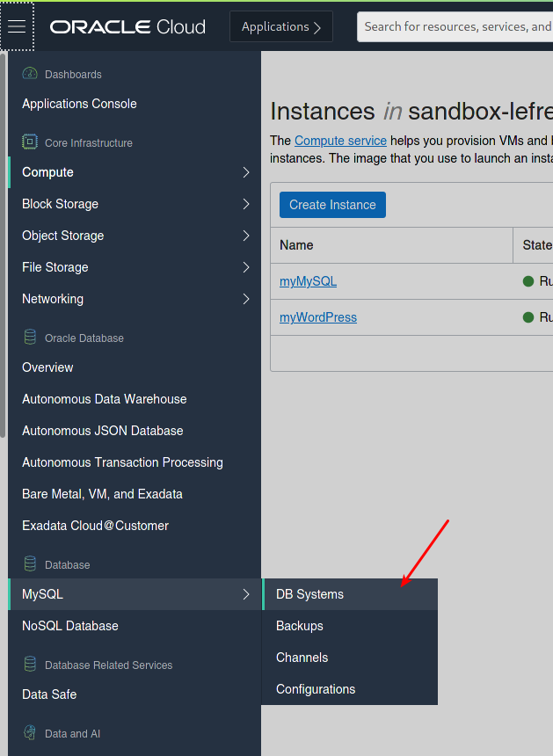Click the Dashboards section label
The width and height of the screenshot is (553, 756).
point(73,74)
